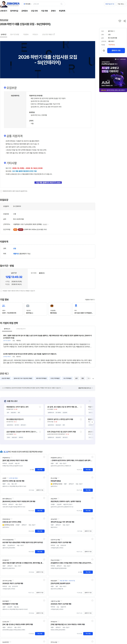Switch to the 기업정보 tab

26,35
